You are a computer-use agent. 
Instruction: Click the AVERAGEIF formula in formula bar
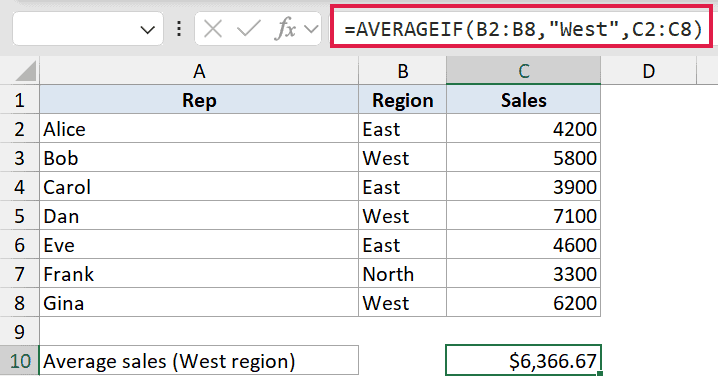point(523,29)
